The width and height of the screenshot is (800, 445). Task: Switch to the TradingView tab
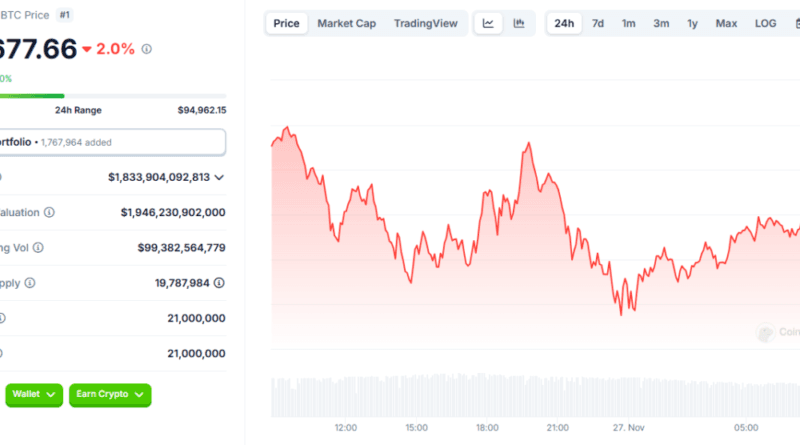click(x=426, y=23)
